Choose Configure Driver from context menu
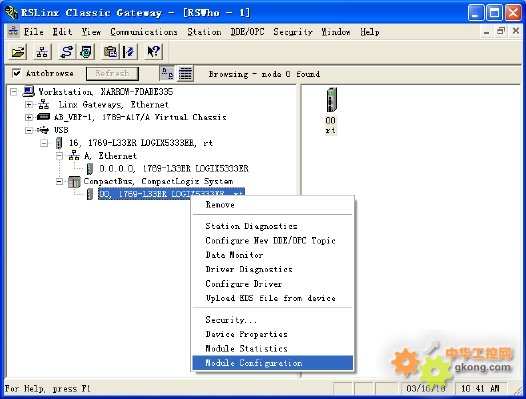526x399 pixels. pos(272,284)
